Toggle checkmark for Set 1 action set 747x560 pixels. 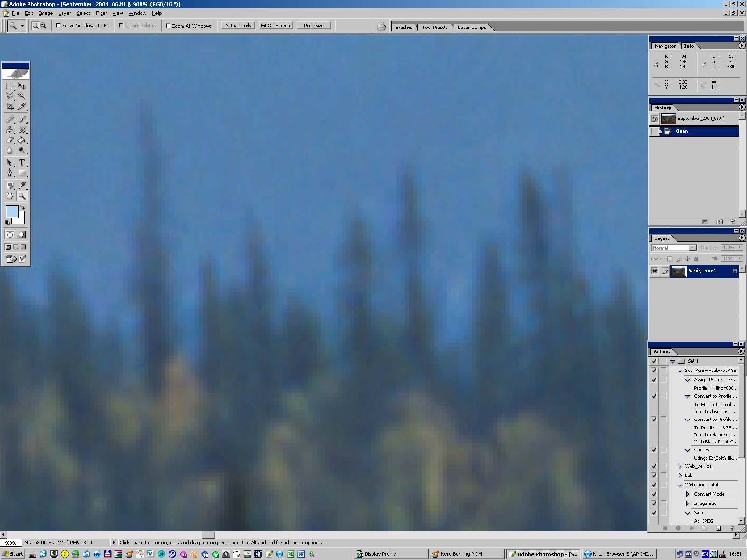(x=654, y=361)
